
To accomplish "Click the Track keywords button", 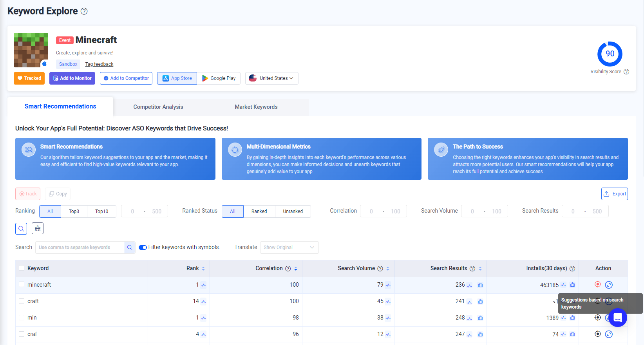I will click(x=28, y=194).
